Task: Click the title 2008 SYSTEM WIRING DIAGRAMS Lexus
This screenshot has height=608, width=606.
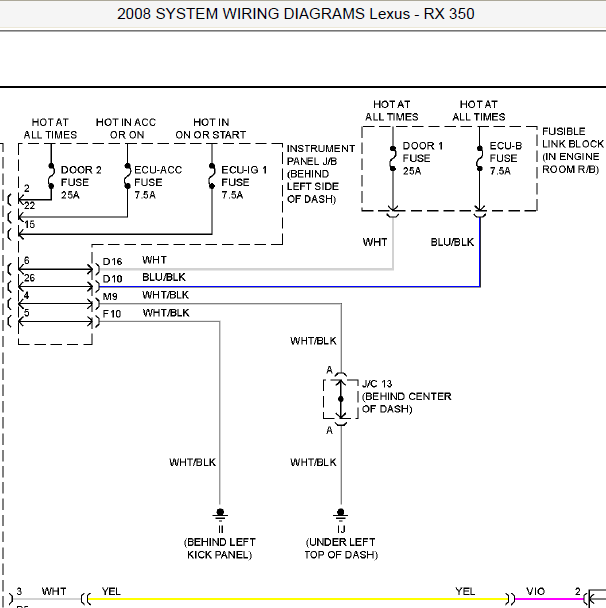Action: (295, 14)
